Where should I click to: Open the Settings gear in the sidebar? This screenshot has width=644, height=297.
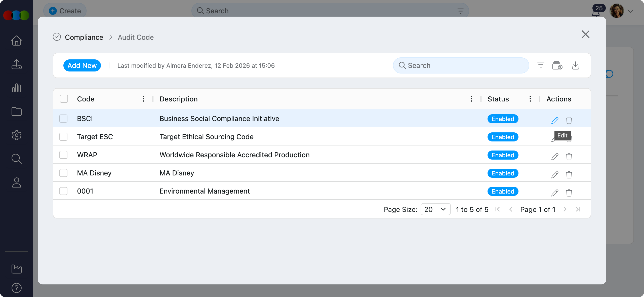pos(16,135)
